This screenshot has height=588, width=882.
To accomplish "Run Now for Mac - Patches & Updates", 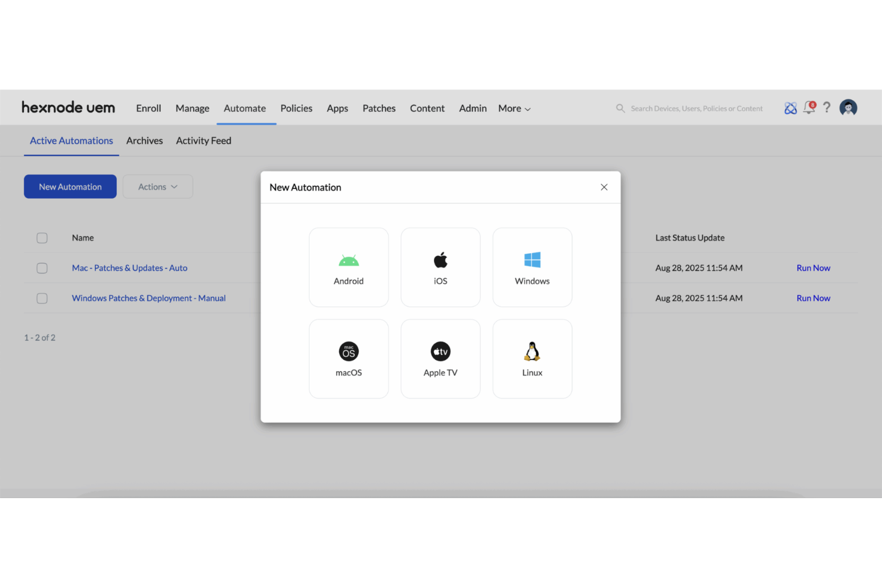I will click(813, 268).
